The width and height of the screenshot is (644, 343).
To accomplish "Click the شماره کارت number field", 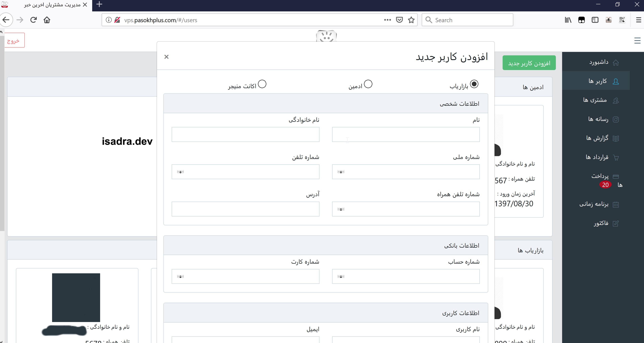I will point(245,277).
